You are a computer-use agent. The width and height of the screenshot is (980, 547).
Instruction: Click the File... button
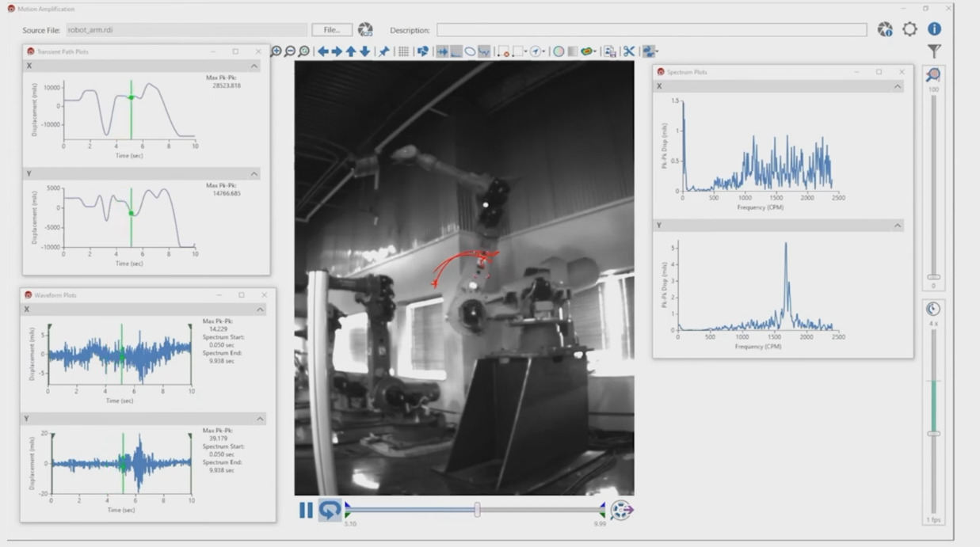pyautogui.click(x=332, y=30)
